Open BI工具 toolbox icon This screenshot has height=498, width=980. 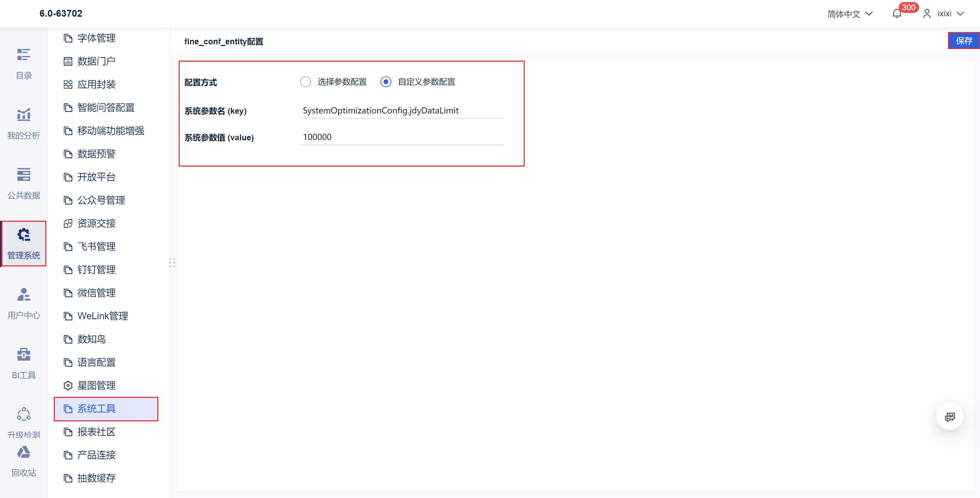pyautogui.click(x=23, y=355)
